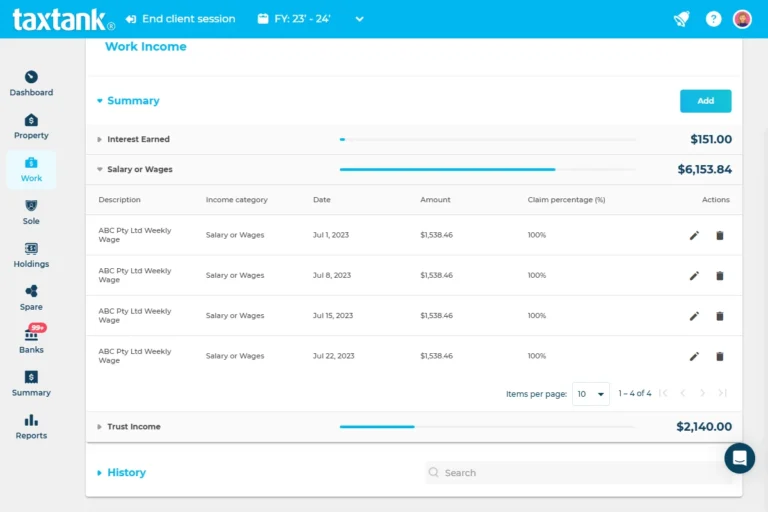The image size is (768, 512).
Task: Open the help question mark icon
Action: [x=713, y=19]
